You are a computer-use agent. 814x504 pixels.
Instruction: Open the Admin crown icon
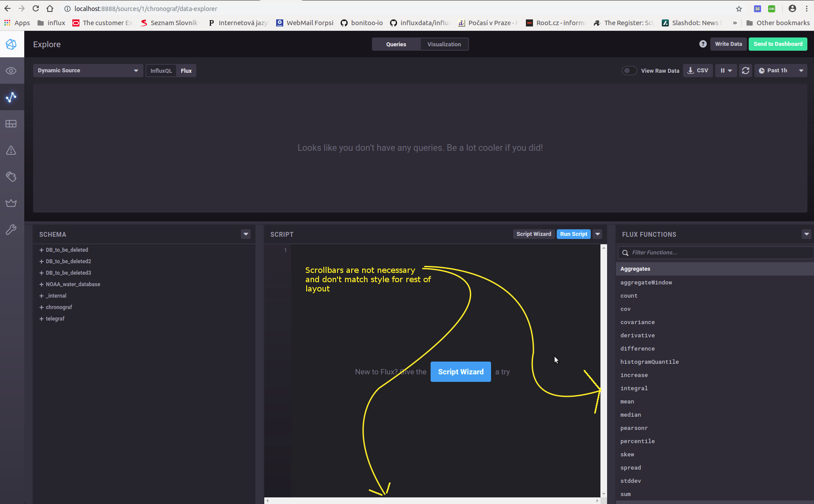click(x=11, y=203)
